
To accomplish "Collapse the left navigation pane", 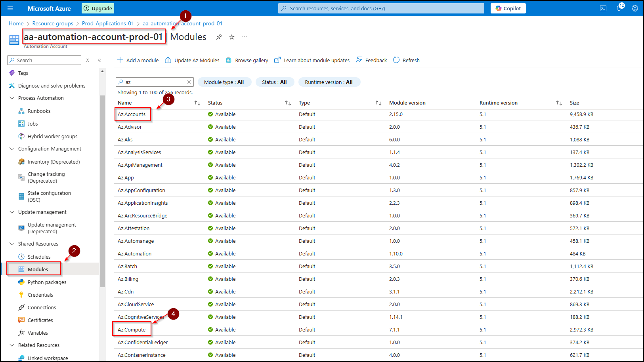I will tap(99, 60).
